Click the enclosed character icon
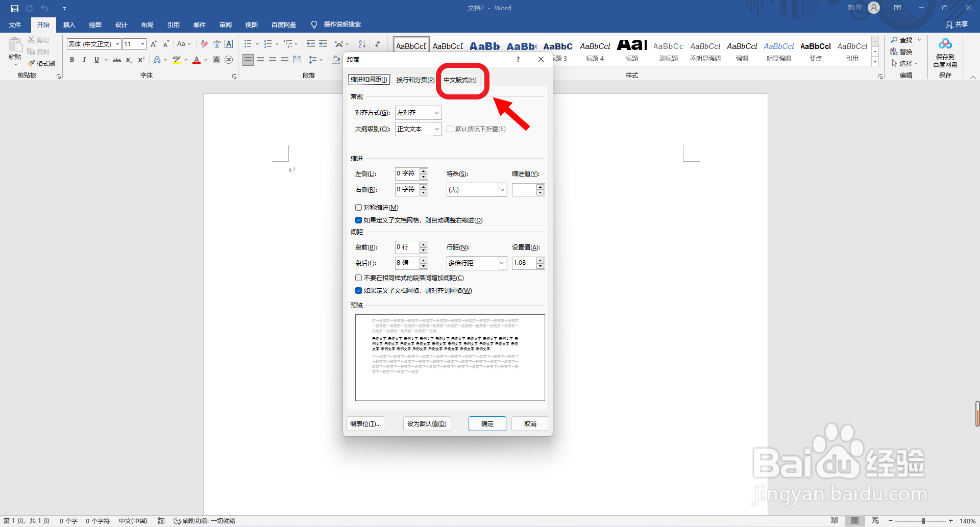 (x=229, y=60)
